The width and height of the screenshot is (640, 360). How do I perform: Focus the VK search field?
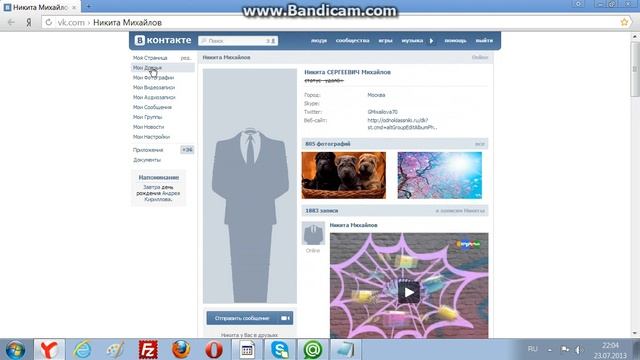(238, 41)
